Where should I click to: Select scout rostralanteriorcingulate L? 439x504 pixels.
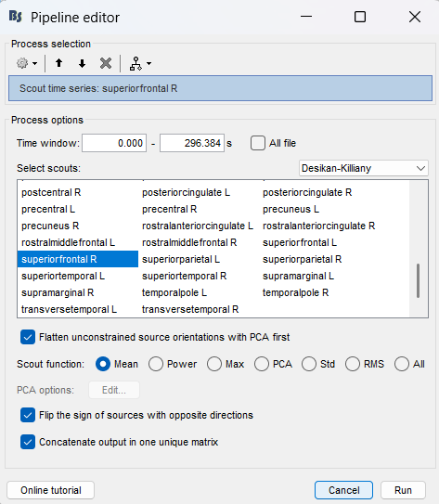(198, 226)
